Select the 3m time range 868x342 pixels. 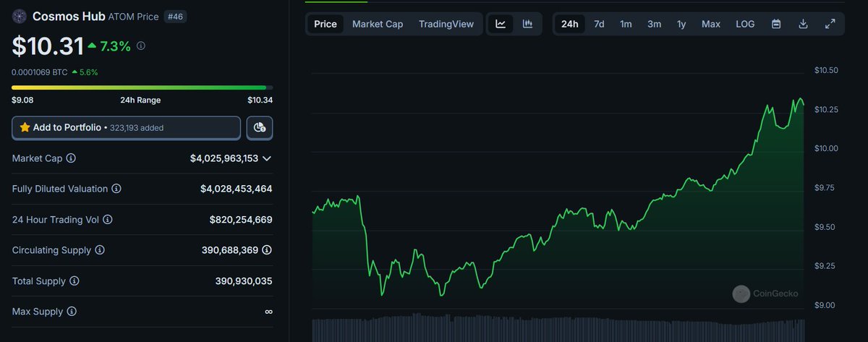click(654, 24)
